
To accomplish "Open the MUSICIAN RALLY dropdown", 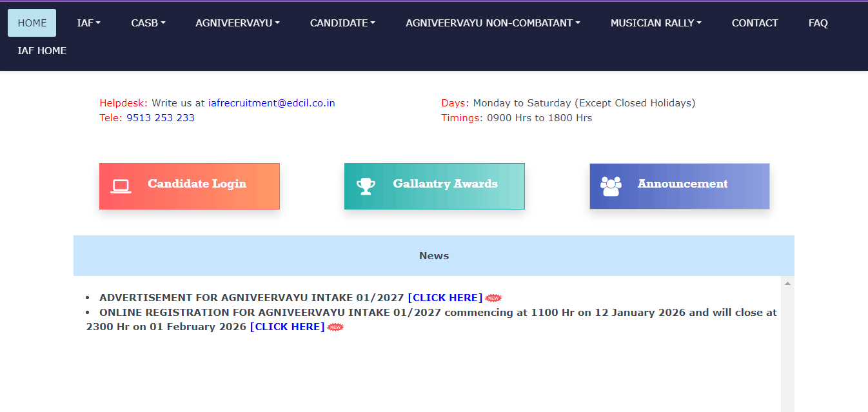I will pyautogui.click(x=655, y=23).
